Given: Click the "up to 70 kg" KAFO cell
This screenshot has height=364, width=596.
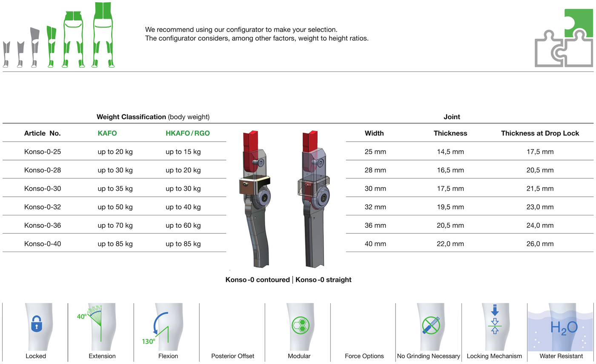Looking at the screenshot, I should (115, 225).
